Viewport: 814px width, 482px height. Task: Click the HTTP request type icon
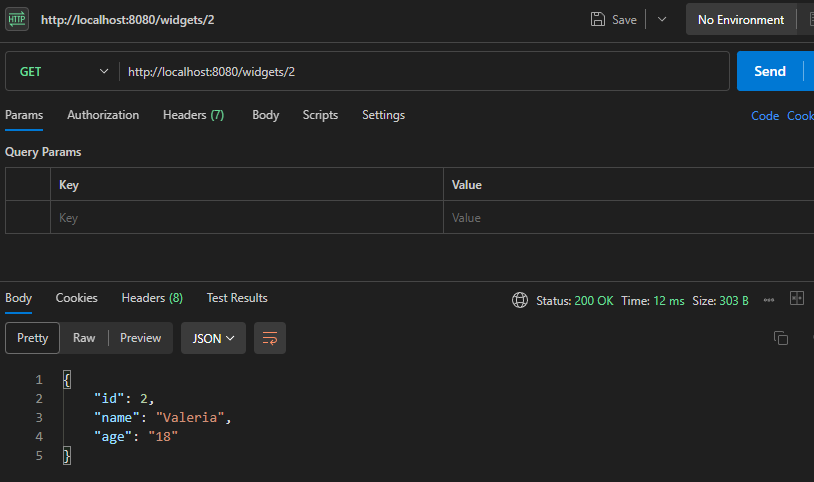18,20
